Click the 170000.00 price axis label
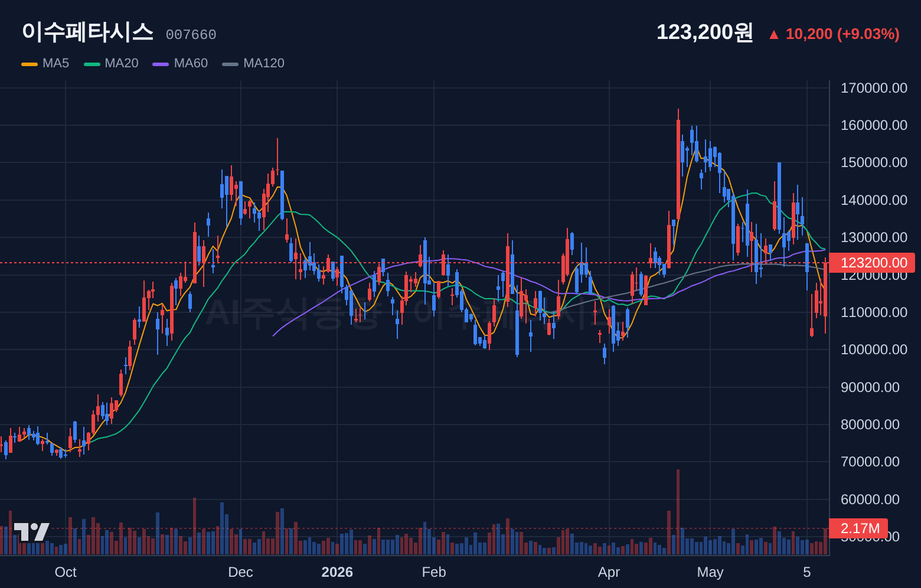This screenshot has height=588, width=921. tap(874, 88)
